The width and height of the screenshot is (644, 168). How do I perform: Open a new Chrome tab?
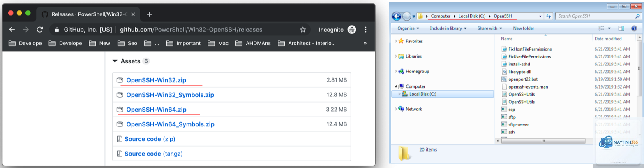point(149,14)
